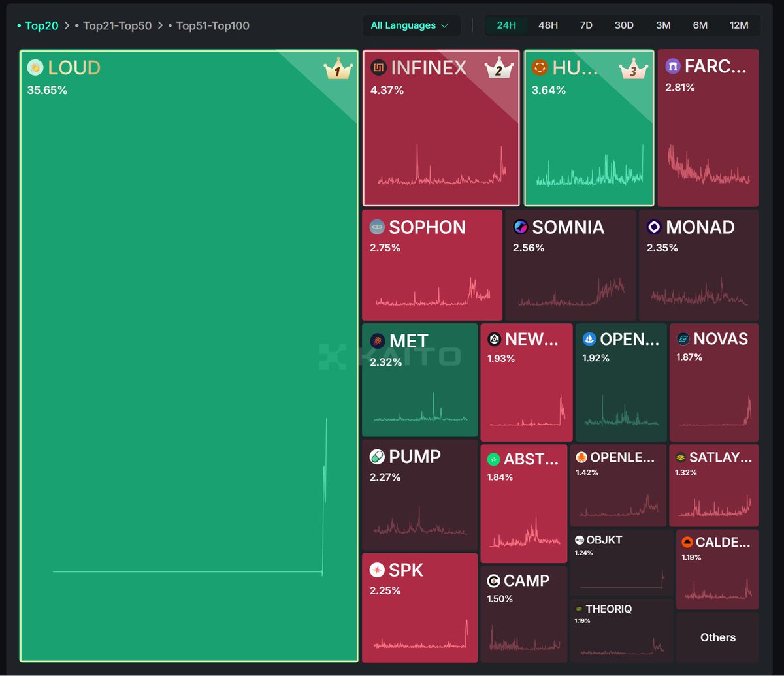Click the SPK token name
The image size is (784, 676).
click(x=406, y=570)
